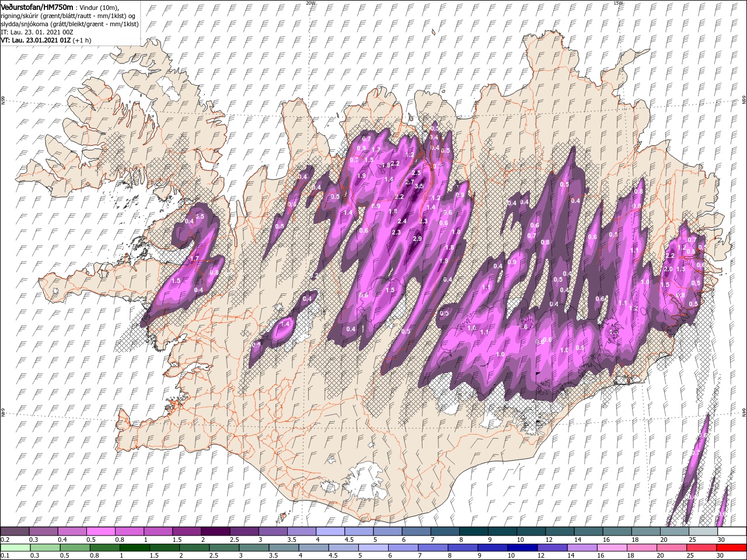
Task: Click the 0.1 label in the lower legend
Action: (4, 556)
